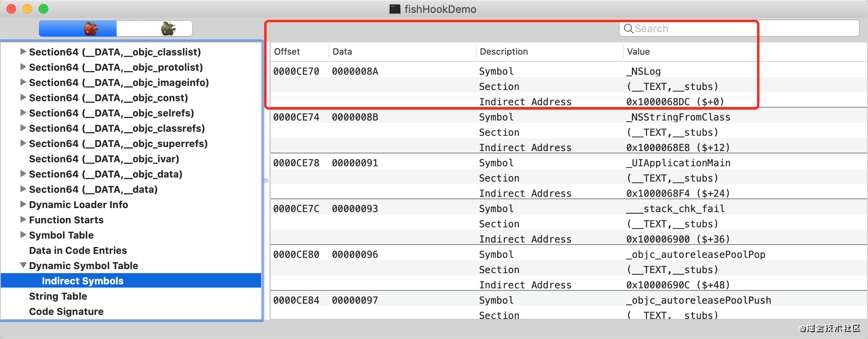This screenshot has width=868, height=339.
Task: Select data value 00000096
Action: click(355, 255)
